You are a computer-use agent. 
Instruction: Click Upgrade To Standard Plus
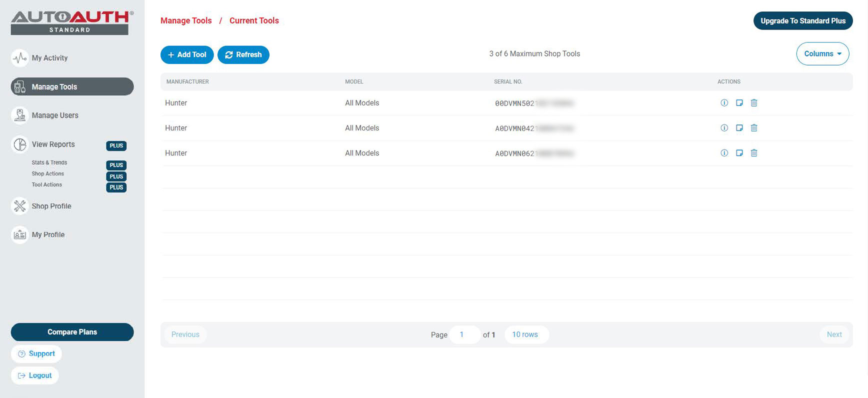pos(803,20)
